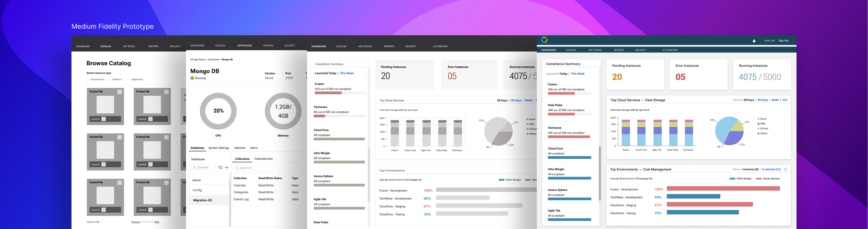Open notifications with the bell icon
This screenshot has width=868, height=229.
click(754, 41)
